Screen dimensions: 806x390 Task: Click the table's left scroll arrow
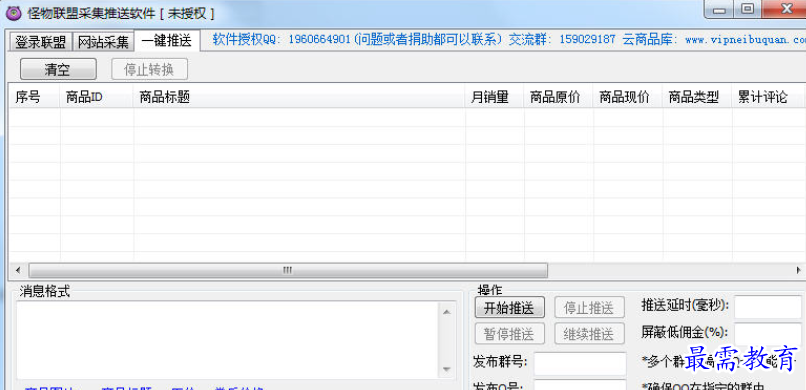[19, 270]
